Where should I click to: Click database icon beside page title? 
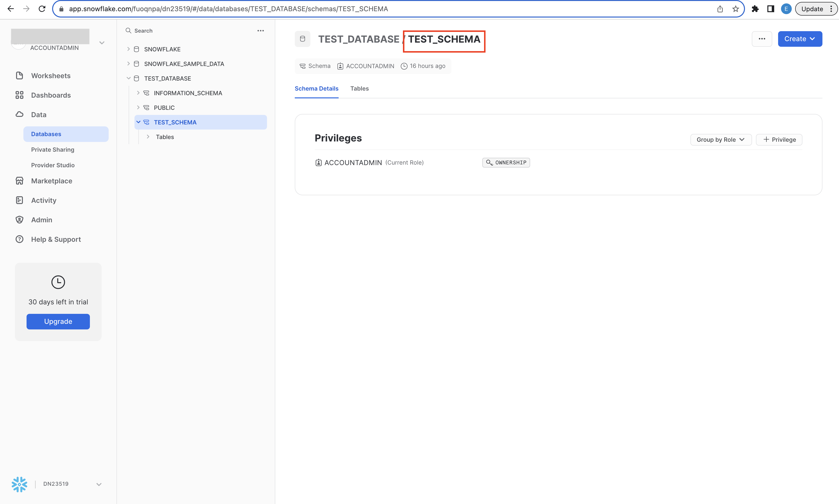point(302,39)
